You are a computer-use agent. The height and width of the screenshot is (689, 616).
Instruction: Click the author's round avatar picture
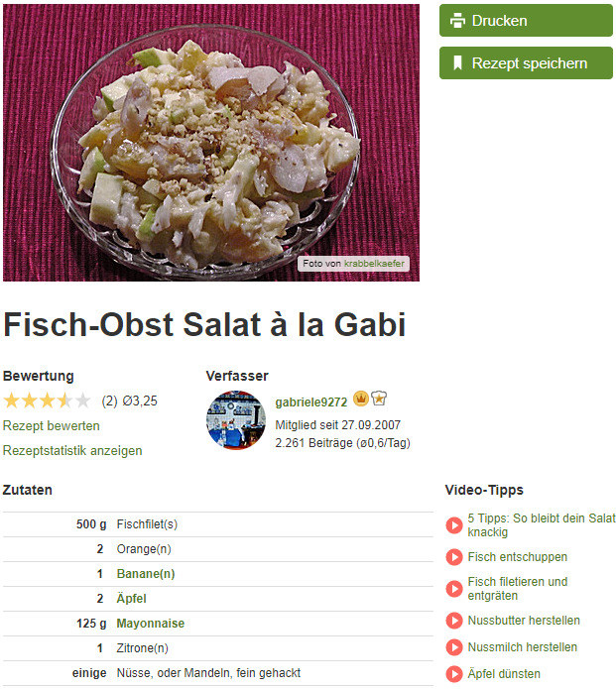click(x=236, y=420)
